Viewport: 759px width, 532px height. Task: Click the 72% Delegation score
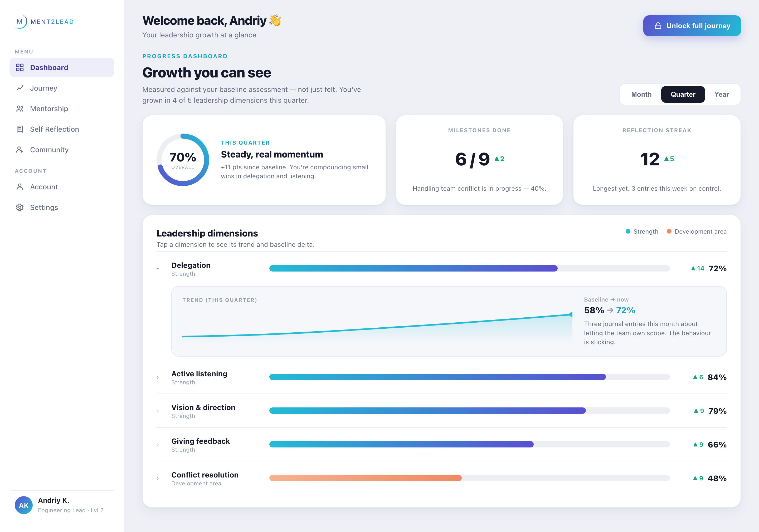click(717, 268)
